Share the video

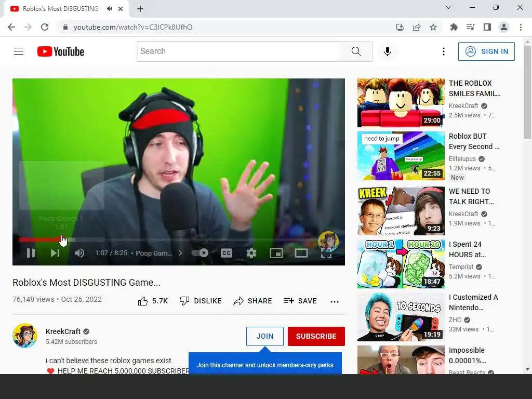coord(253,301)
